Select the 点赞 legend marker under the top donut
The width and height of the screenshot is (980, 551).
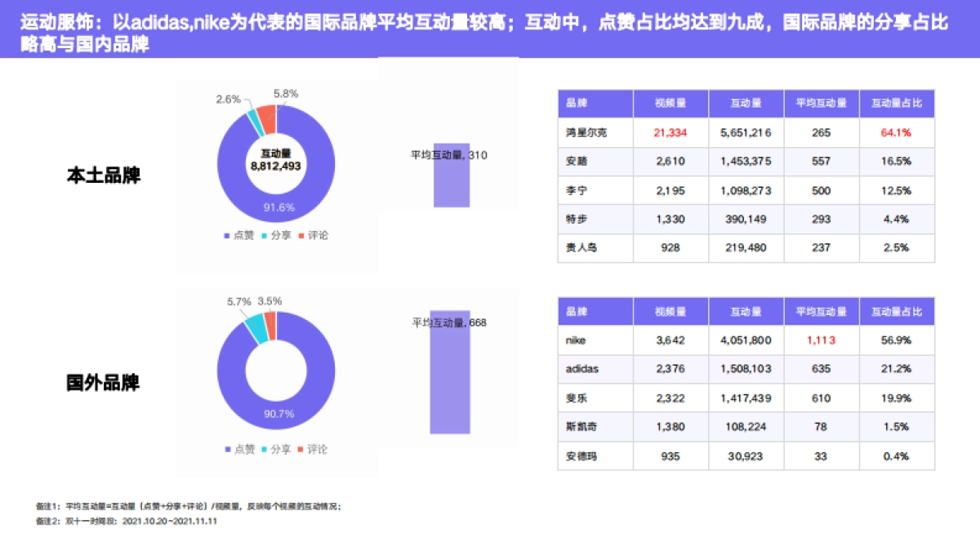pyautogui.click(x=227, y=235)
